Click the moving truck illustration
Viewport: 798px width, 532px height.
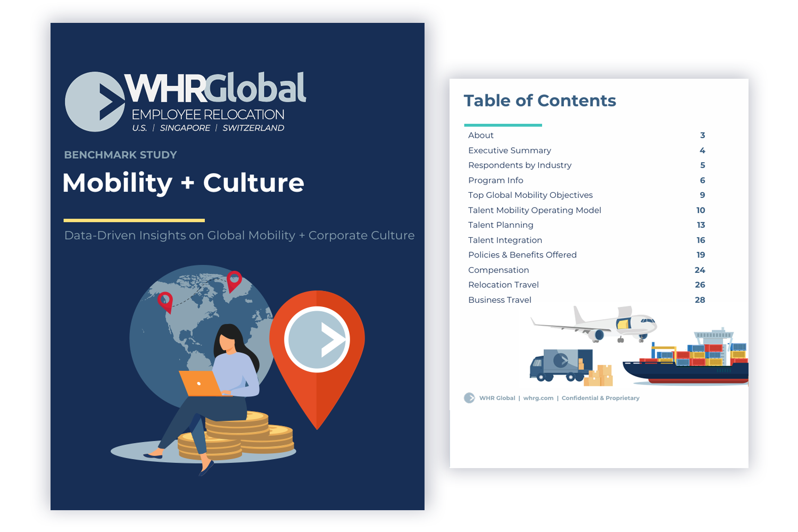(561, 365)
